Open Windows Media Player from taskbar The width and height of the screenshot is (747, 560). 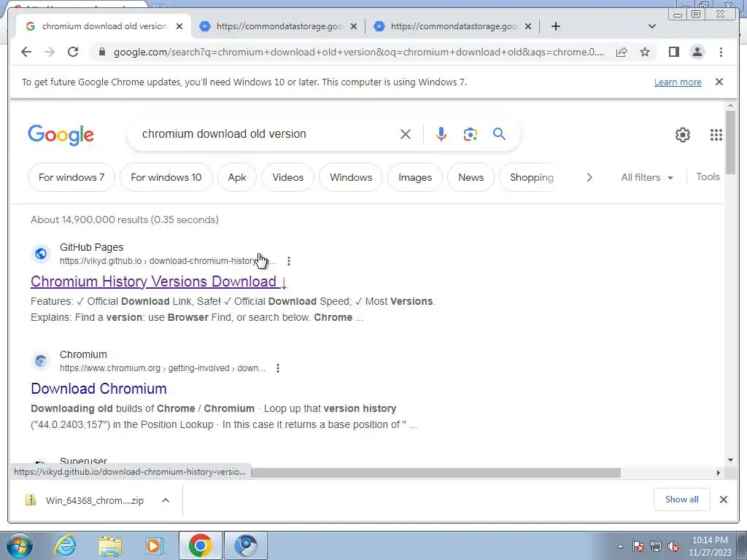[154, 545]
